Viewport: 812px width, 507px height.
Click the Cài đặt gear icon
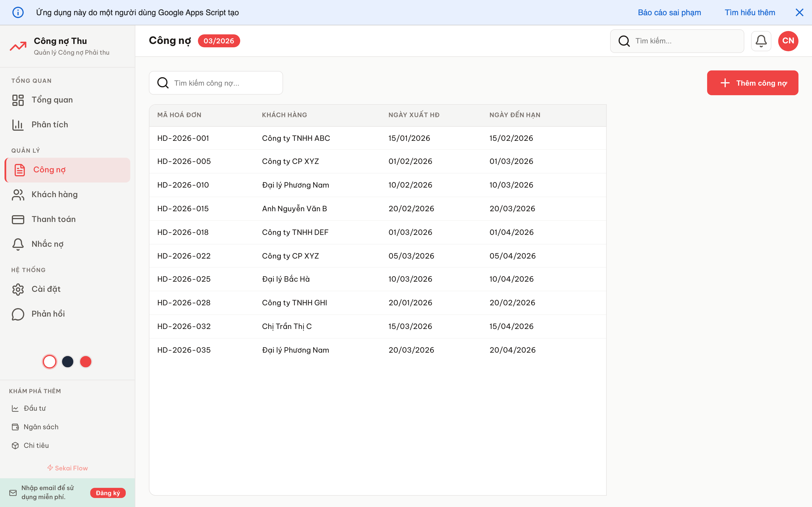pyautogui.click(x=17, y=289)
